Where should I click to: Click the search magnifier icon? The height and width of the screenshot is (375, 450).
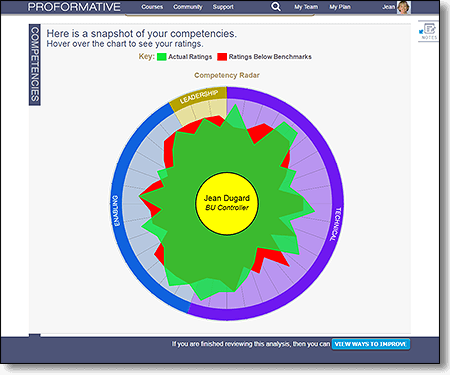click(276, 7)
